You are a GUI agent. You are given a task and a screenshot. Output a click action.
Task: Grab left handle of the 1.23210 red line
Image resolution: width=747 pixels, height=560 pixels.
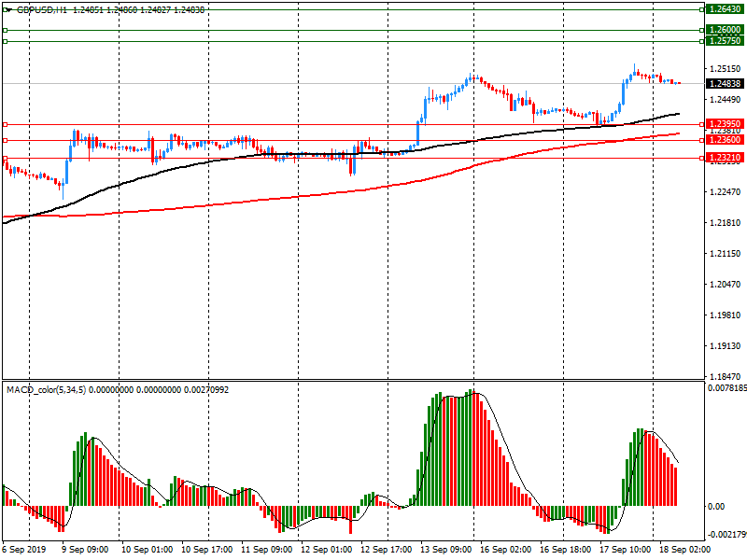pyautogui.click(x=6, y=158)
